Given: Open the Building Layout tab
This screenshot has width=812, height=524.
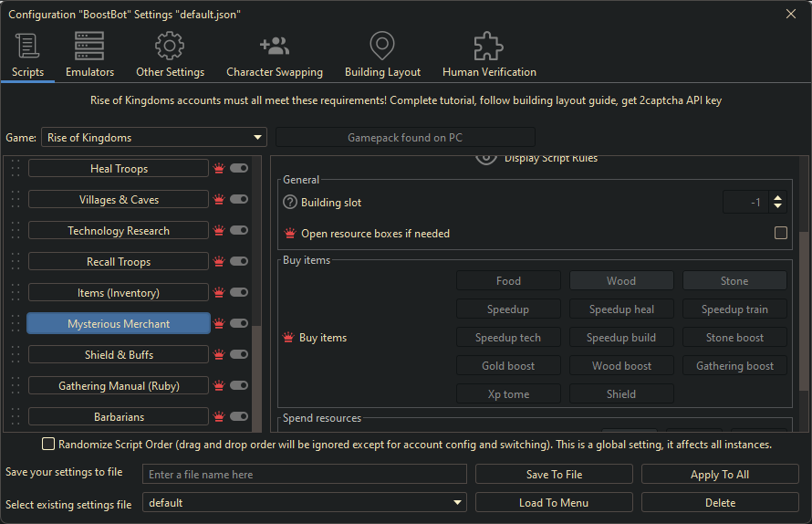Looking at the screenshot, I should (382, 56).
